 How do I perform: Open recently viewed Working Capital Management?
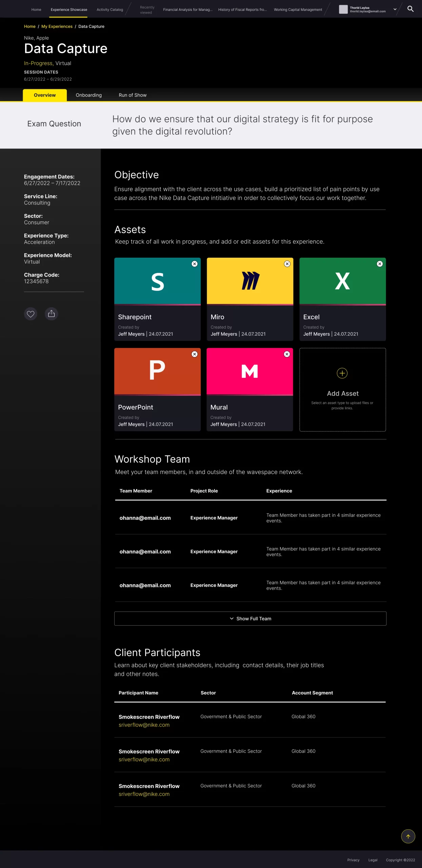pos(298,9)
